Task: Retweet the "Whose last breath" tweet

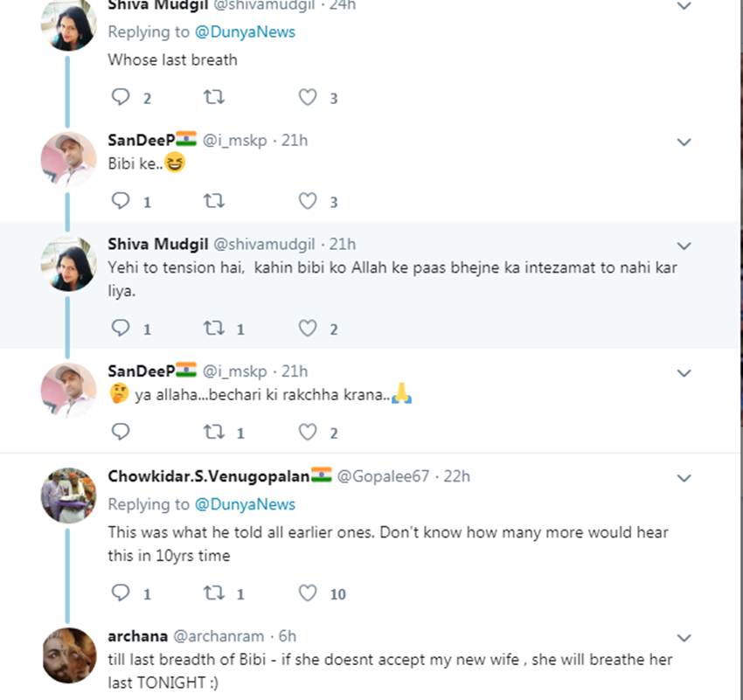Action: pyautogui.click(x=213, y=98)
